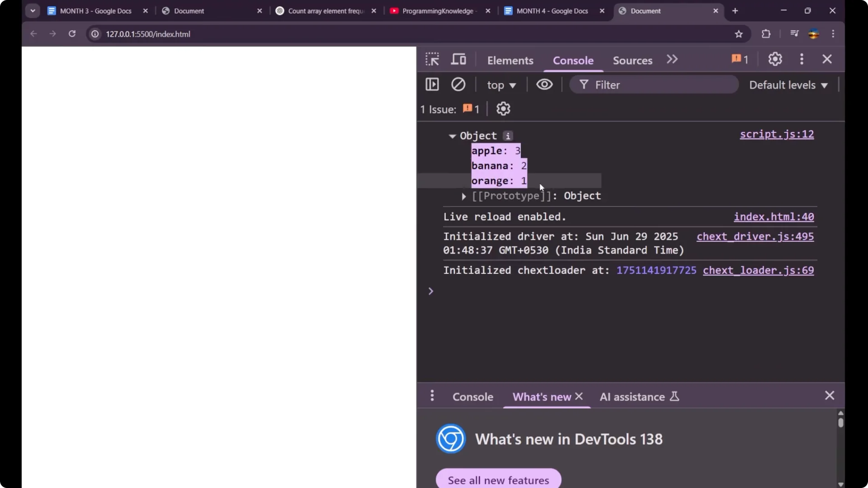Viewport: 868px width, 488px height.
Task: Select the inspect element tool
Action: 432,59
